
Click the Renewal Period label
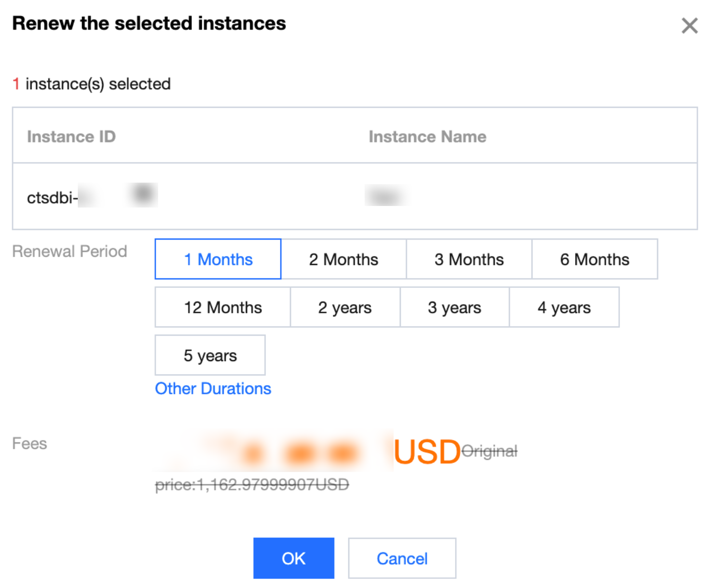(70, 251)
